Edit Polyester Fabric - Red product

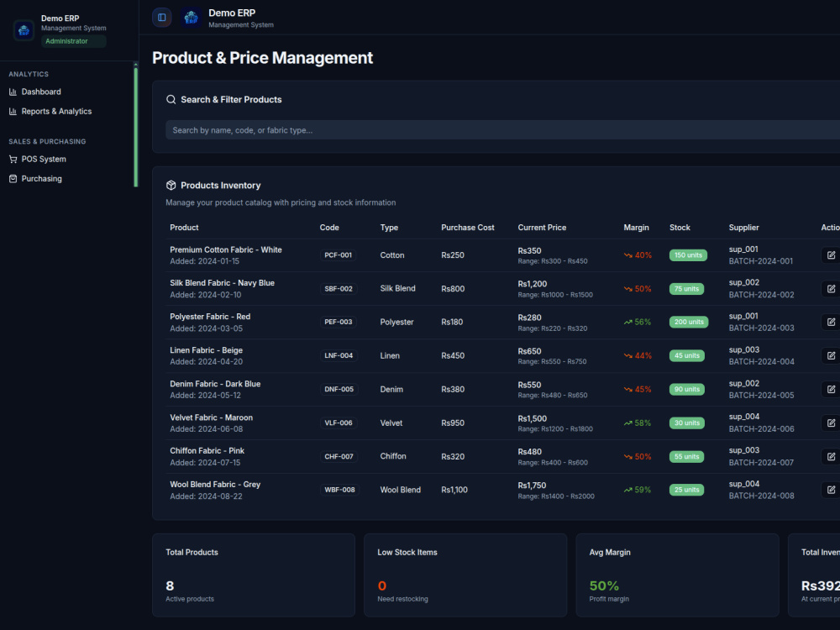(x=831, y=322)
